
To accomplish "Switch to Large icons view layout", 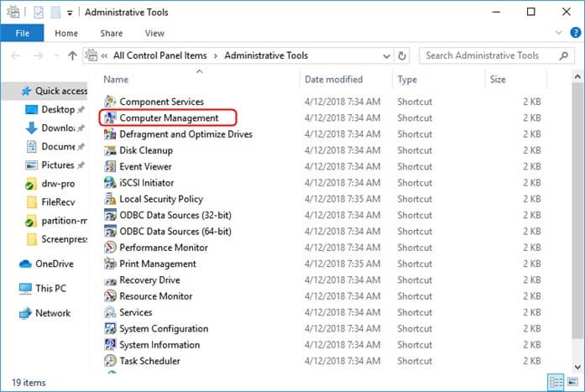I will point(572,382).
